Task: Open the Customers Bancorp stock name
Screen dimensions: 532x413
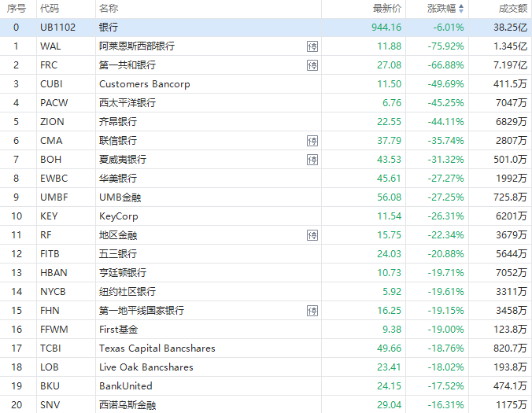Action: pyautogui.click(x=144, y=84)
